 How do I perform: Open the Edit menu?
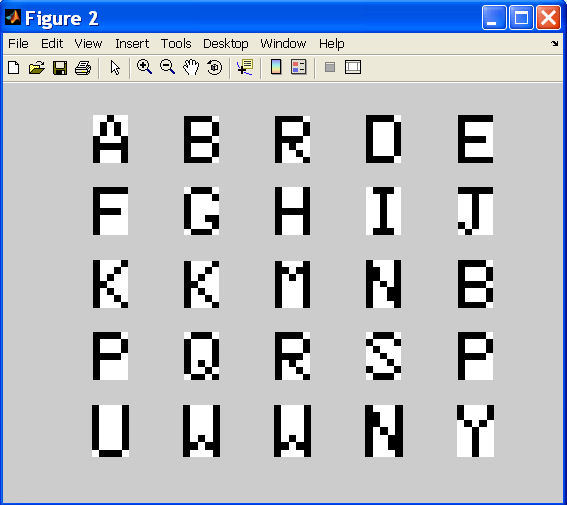click(52, 44)
